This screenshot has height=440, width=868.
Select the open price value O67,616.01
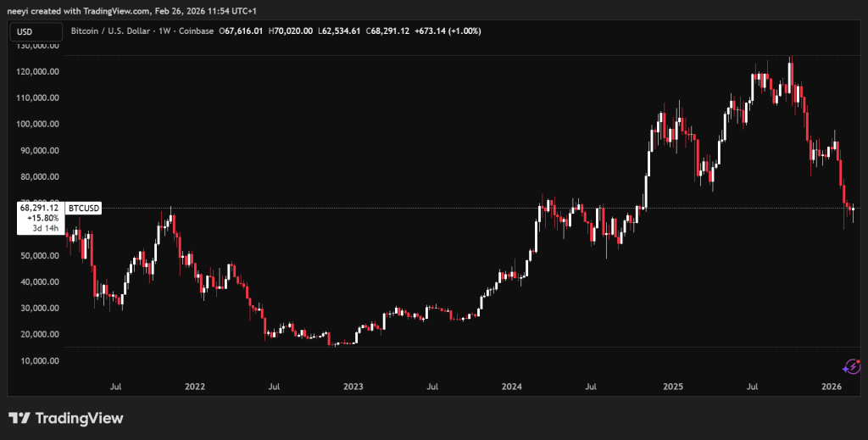point(242,31)
